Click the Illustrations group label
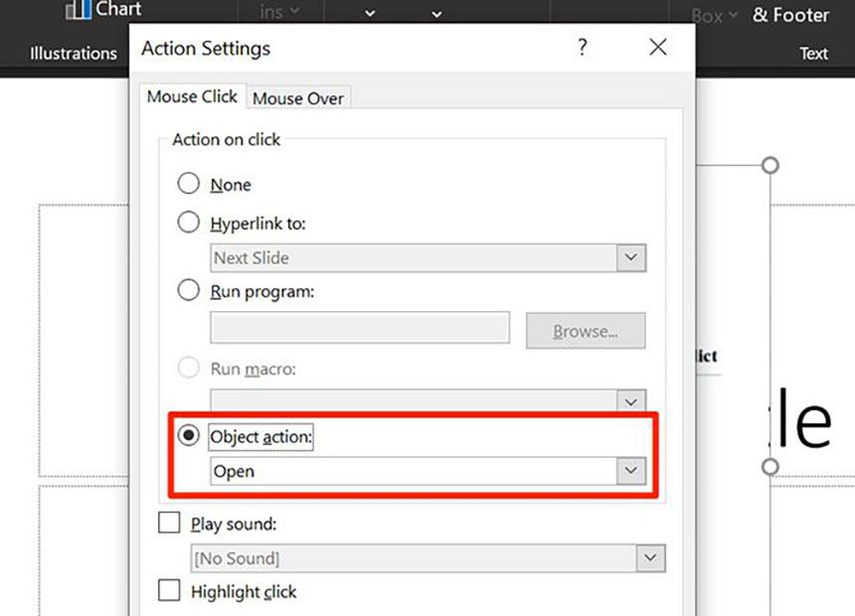855x616 pixels. tap(74, 54)
